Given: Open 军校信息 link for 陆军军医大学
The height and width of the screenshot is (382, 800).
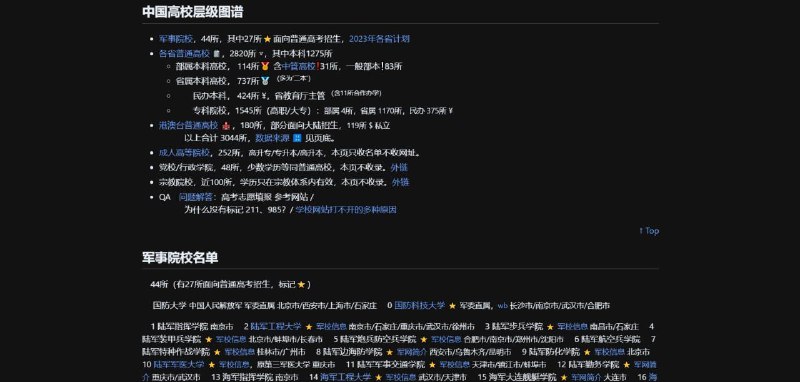Looking at the screenshot, I should pos(234,364).
